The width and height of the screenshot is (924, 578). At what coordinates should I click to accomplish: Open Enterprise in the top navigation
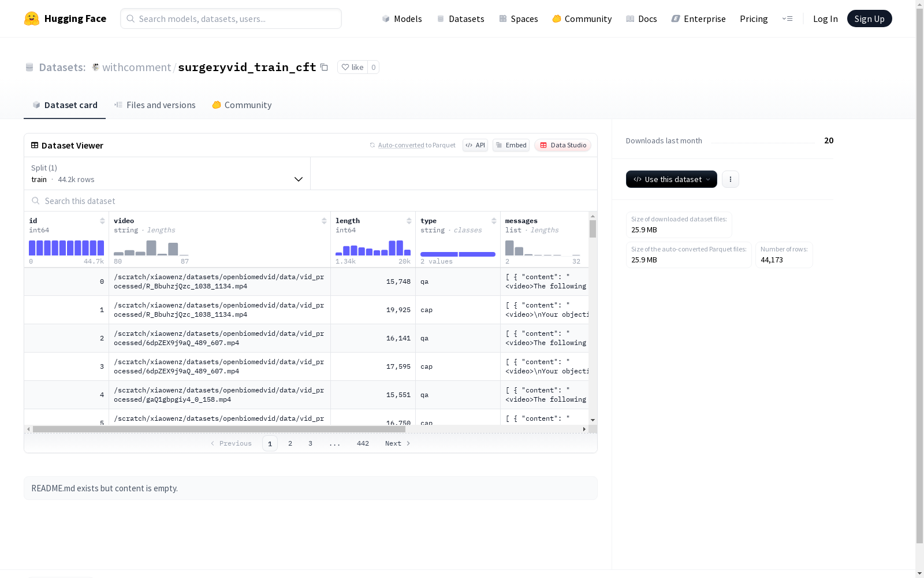pyautogui.click(x=699, y=18)
